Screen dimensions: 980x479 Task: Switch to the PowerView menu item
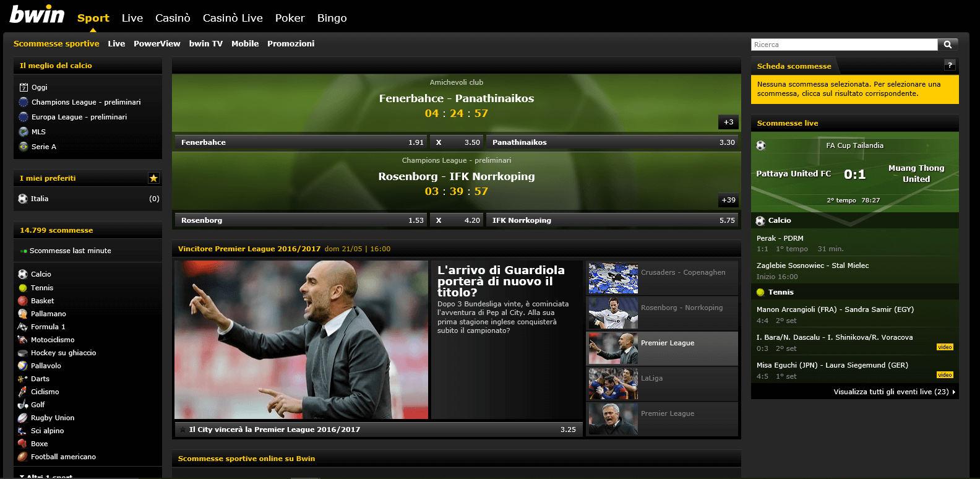[157, 43]
